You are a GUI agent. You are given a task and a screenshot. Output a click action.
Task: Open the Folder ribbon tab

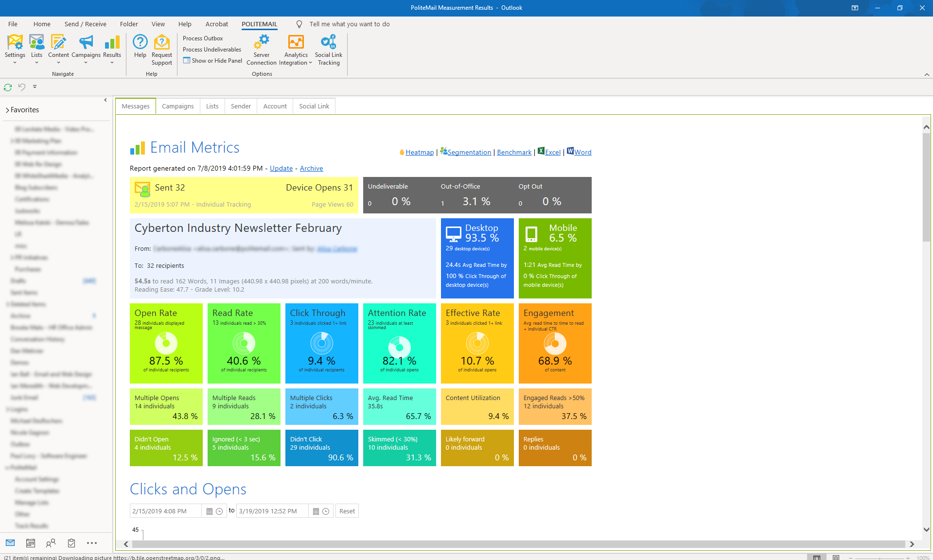[129, 24]
